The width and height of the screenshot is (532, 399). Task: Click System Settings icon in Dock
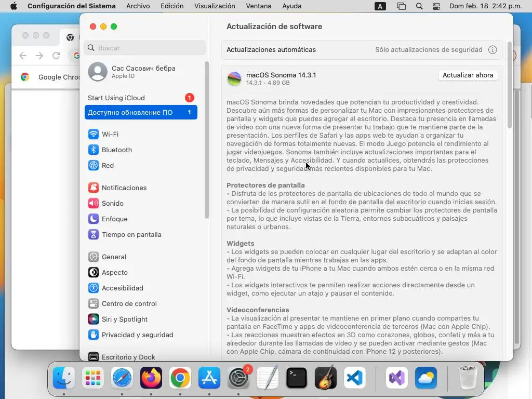[238, 378]
